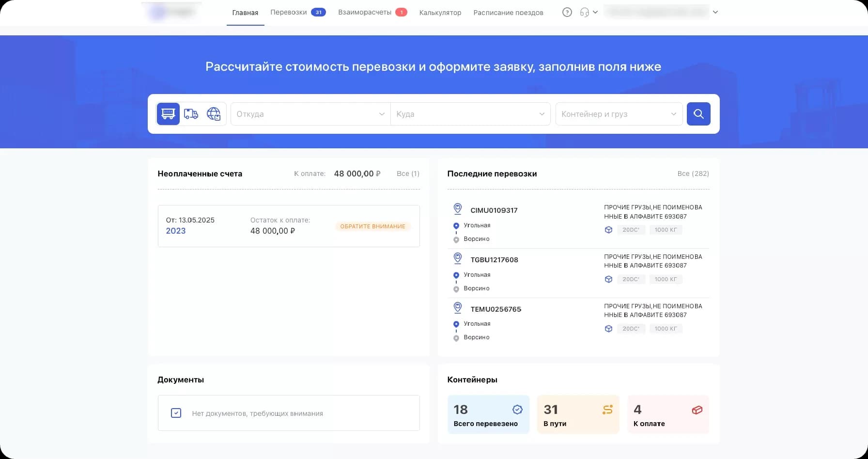Click Все (1) unpaid invoices link

click(x=408, y=174)
